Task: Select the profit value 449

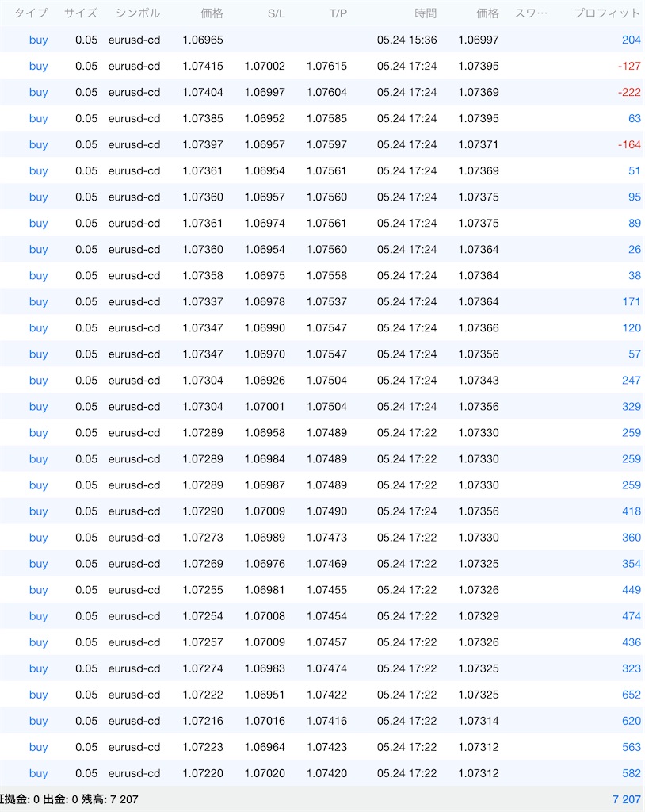Action: pos(631,590)
